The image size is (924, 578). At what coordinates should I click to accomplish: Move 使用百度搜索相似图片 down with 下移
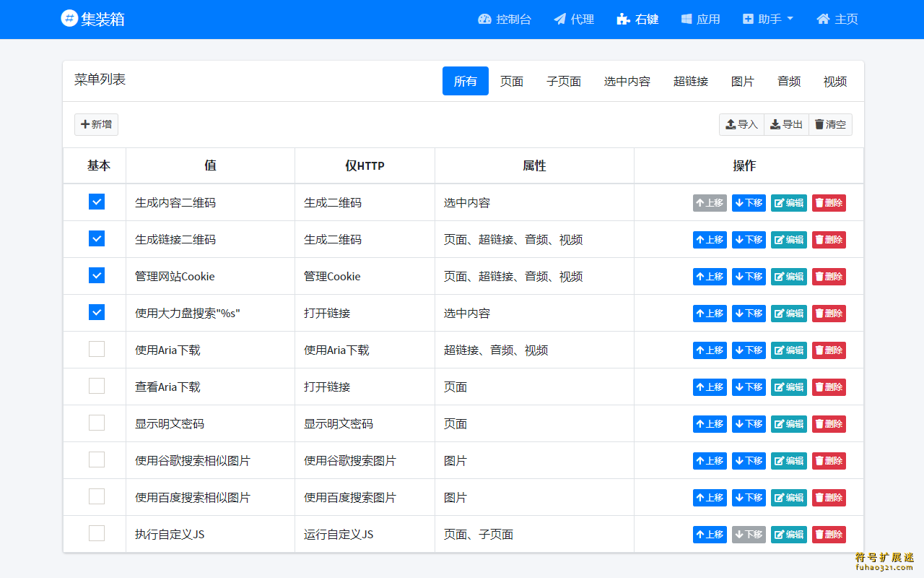click(x=749, y=498)
